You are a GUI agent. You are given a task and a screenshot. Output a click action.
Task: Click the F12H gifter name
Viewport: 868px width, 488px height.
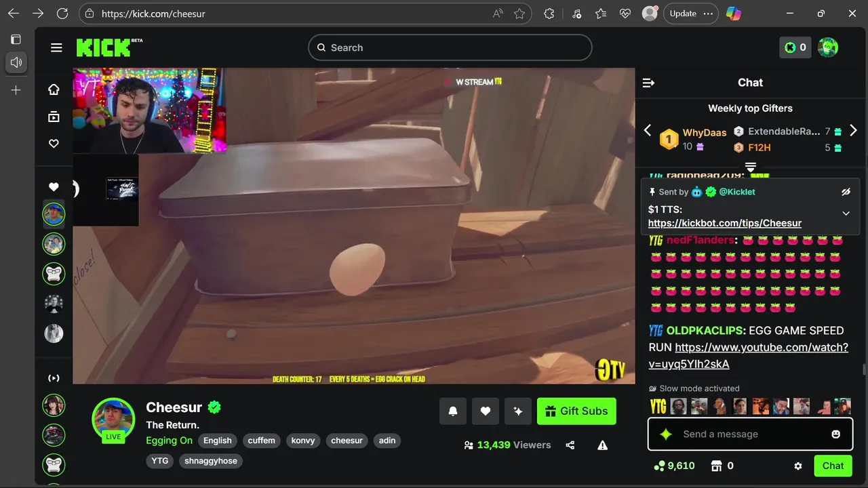point(759,148)
